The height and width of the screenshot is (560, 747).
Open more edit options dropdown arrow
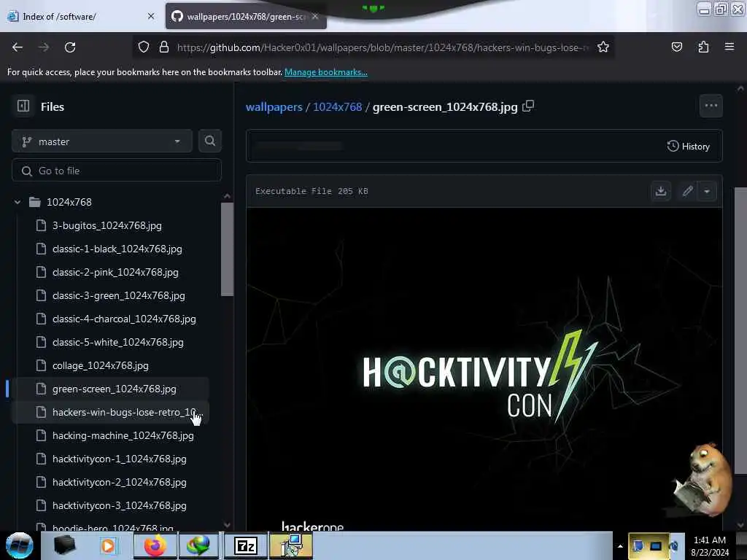click(707, 191)
